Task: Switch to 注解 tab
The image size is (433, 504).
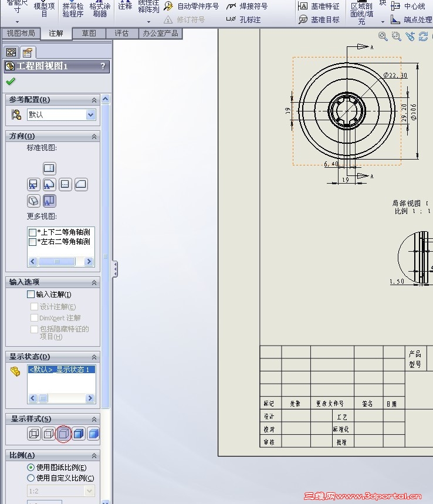Action: pyautogui.click(x=56, y=33)
